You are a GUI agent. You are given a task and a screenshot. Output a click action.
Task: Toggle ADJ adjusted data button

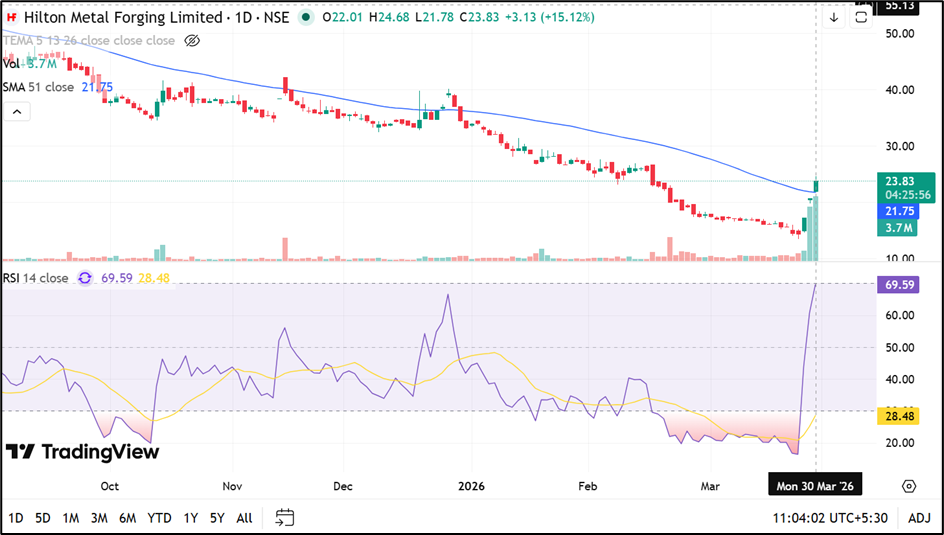click(x=920, y=518)
